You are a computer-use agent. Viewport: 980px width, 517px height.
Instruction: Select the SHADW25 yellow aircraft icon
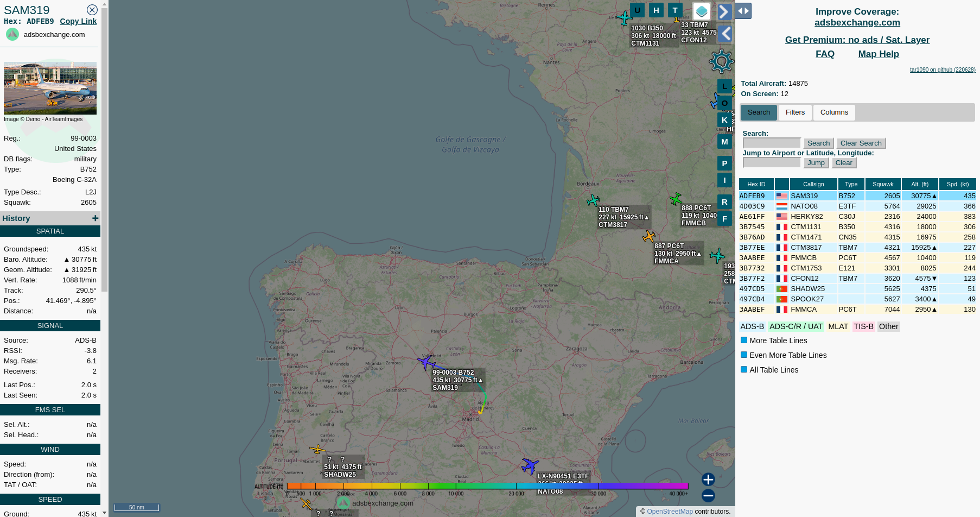click(317, 449)
